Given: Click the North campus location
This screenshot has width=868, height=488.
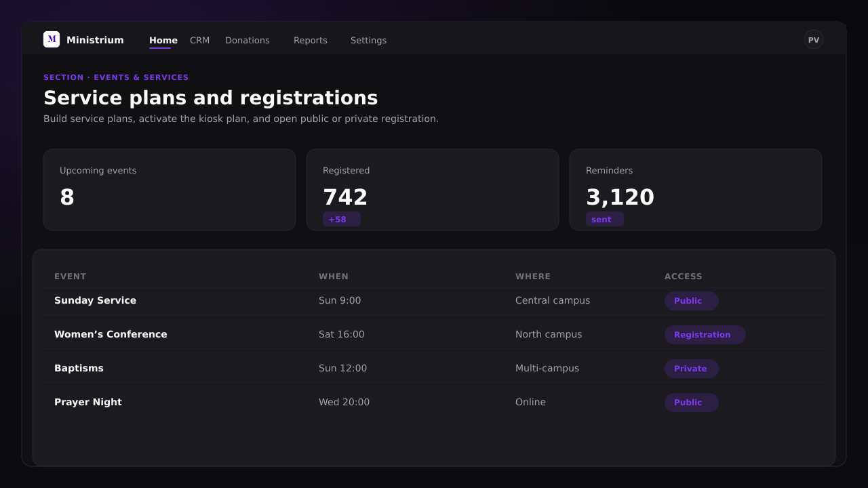Looking at the screenshot, I should [549, 334].
